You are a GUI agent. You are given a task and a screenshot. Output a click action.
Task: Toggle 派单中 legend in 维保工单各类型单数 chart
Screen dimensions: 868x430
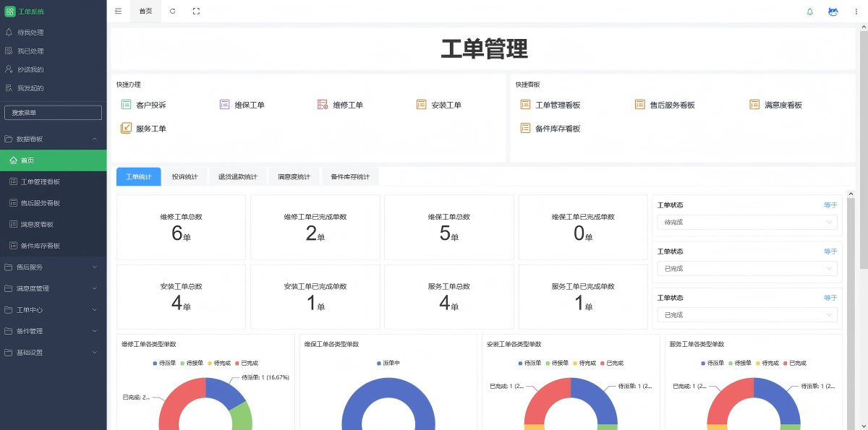389,363
